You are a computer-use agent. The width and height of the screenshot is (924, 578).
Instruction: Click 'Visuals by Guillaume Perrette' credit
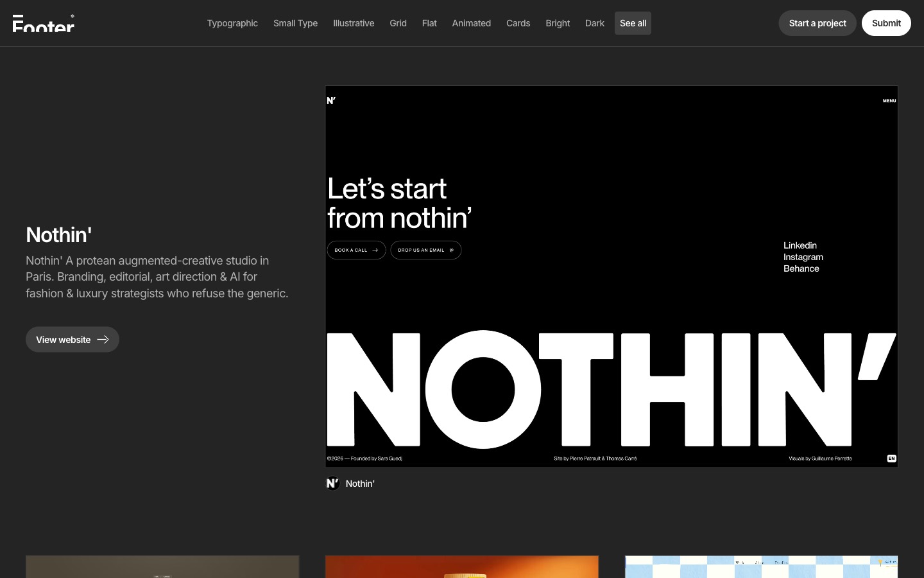[821, 459]
